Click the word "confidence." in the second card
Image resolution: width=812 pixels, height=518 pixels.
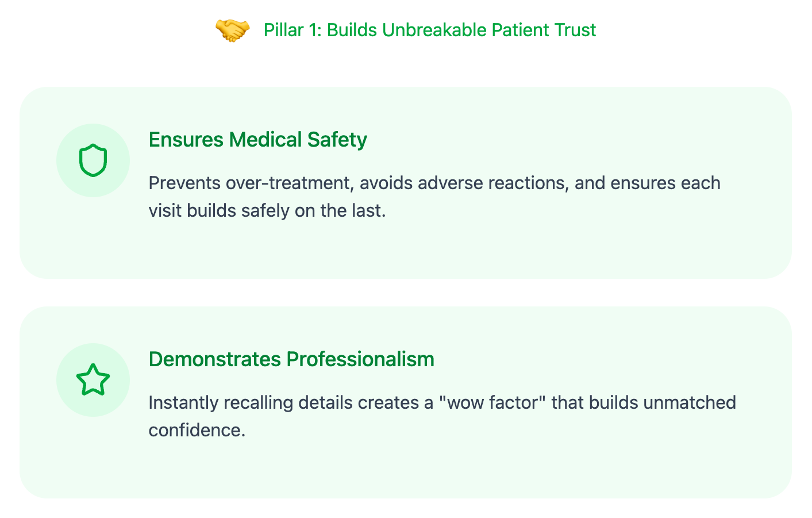coord(197,430)
